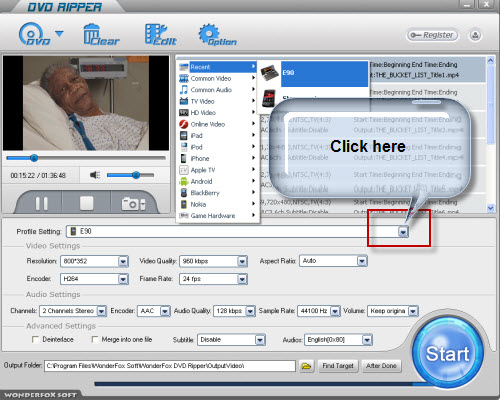This screenshot has height=400, width=500.
Task: Select the E90 device profile
Action: [x=314, y=73]
